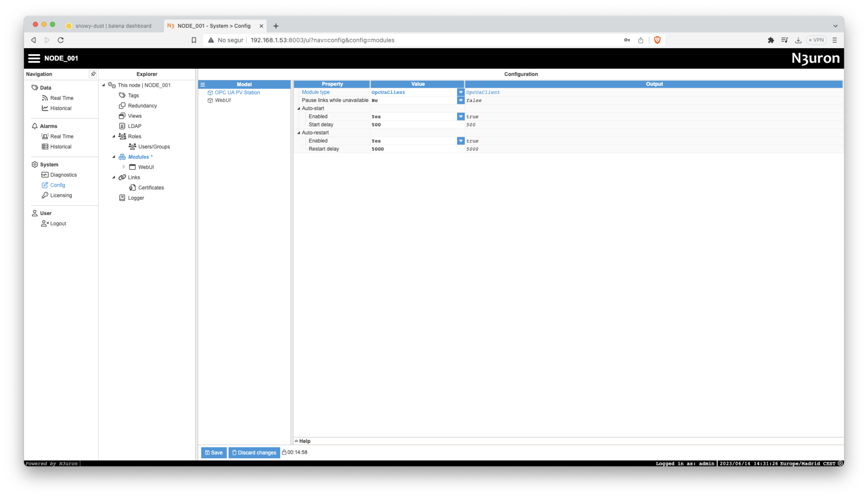Switch to the balena dashboard tab
The image size is (868, 498).
(x=113, y=26)
